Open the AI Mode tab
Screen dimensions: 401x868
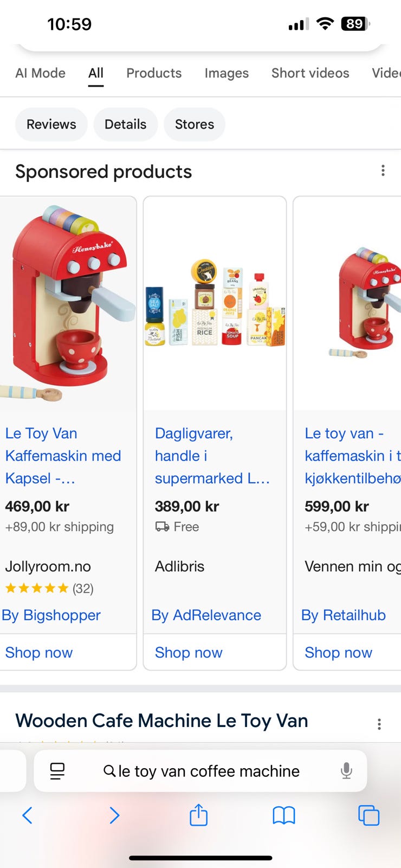point(40,73)
